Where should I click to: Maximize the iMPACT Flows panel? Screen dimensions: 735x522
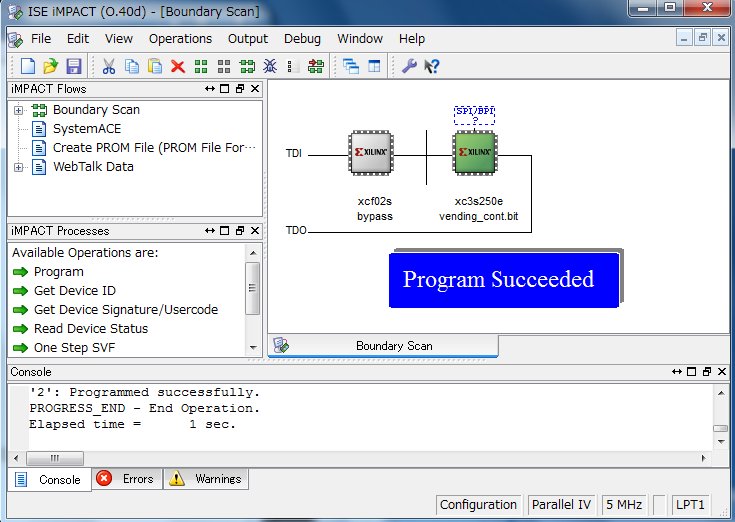coord(225,89)
